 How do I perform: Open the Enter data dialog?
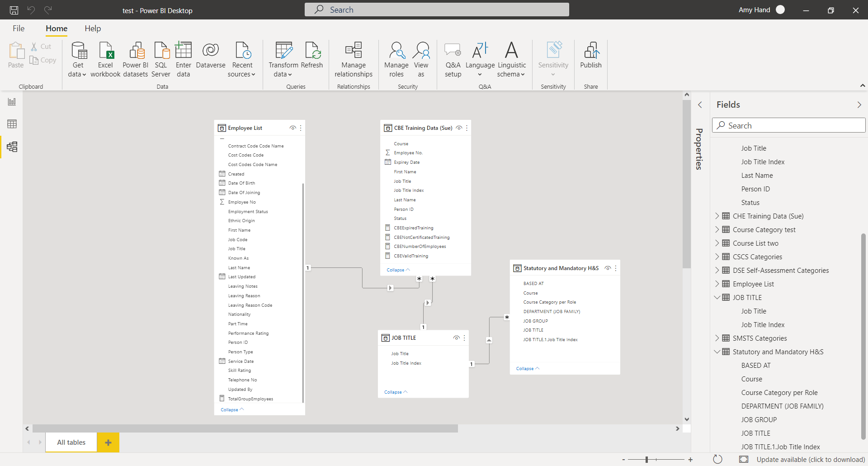(184, 60)
